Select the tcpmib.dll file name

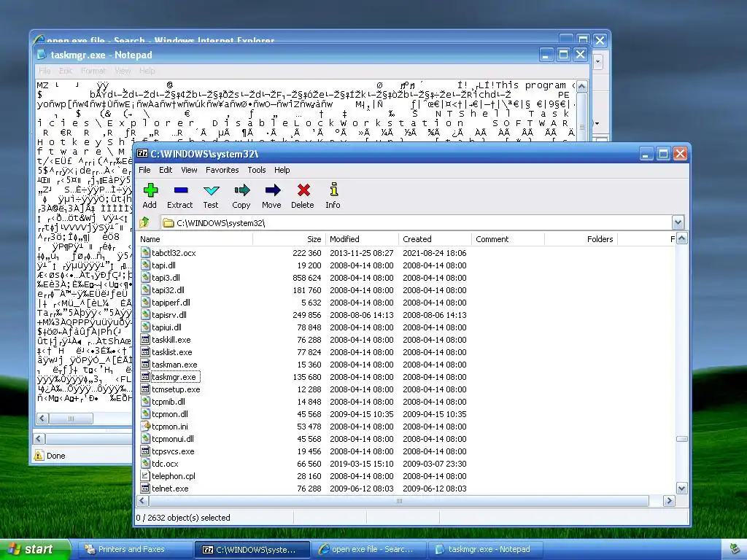(x=169, y=402)
